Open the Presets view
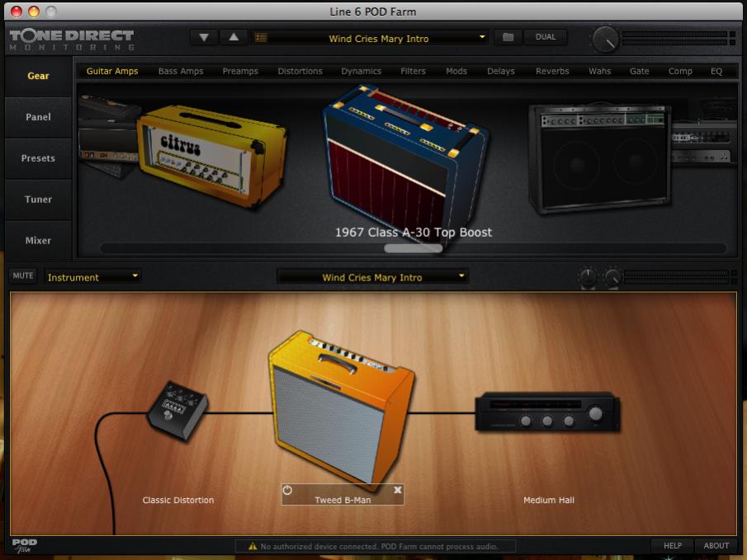 (x=38, y=158)
